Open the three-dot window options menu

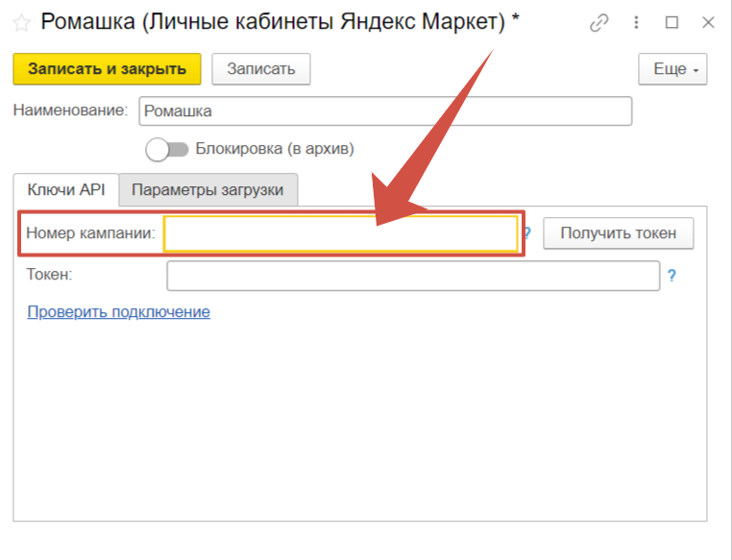tap(636, 23)
